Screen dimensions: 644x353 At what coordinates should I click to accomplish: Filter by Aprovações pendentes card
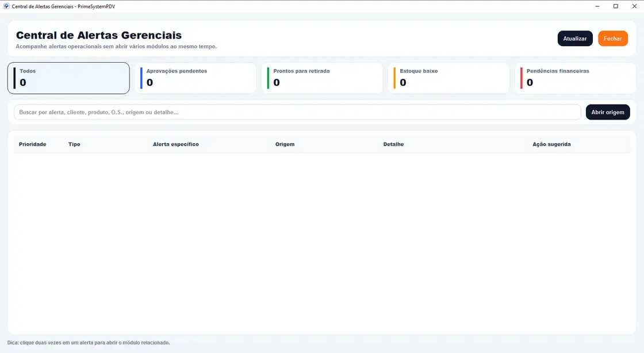coord(195,78)
